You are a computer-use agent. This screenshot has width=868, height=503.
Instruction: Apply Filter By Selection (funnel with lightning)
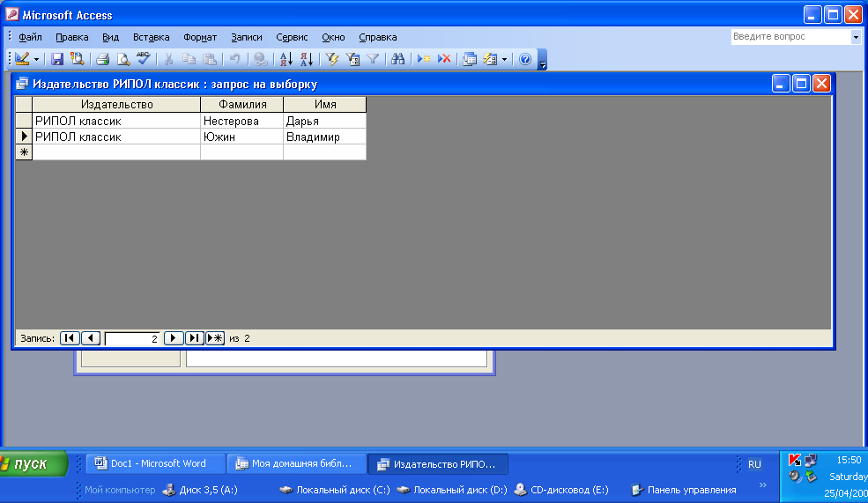point(331,59)
